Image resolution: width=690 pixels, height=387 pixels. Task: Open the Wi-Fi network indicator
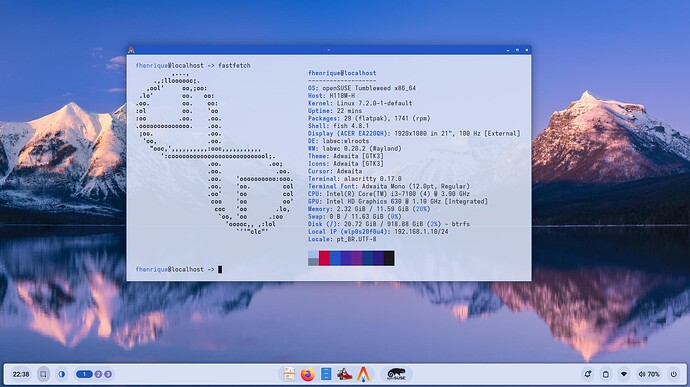click(x=624, y=374)
